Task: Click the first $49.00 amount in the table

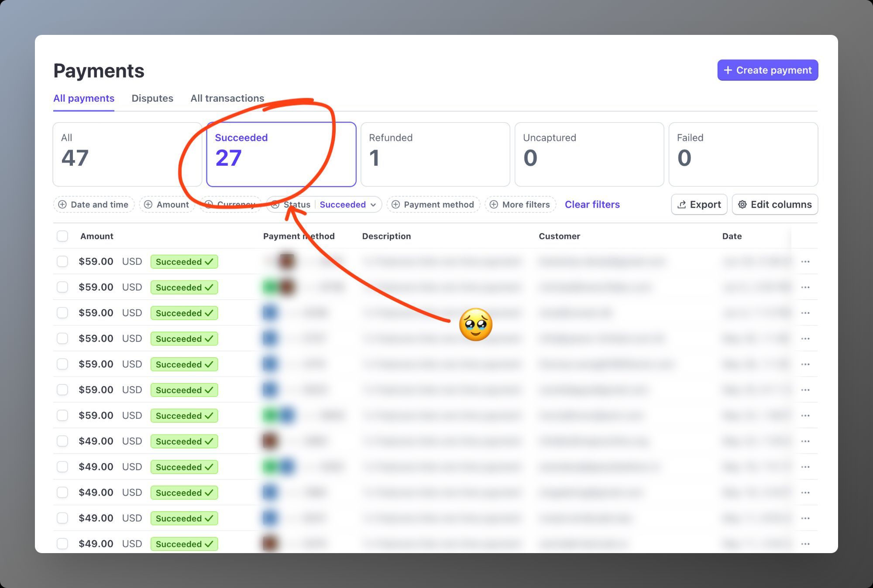Action: pyautogui.click(x=96, y=441)
